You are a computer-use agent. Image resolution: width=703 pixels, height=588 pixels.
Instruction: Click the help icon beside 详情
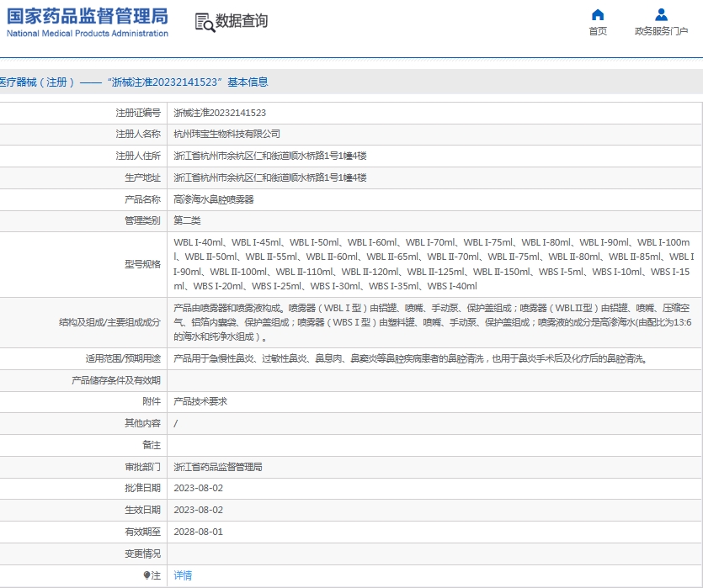(x=146, y=575)
